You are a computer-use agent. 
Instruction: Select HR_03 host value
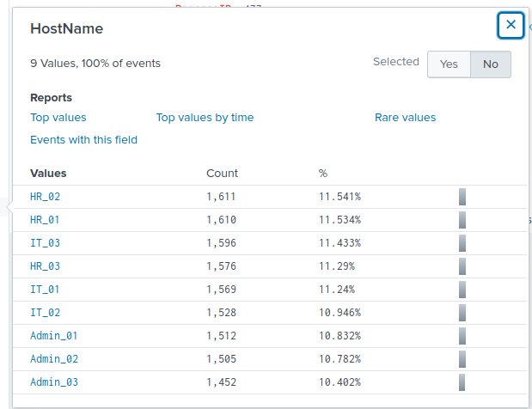pyautogui.click(x=45, y=266)
